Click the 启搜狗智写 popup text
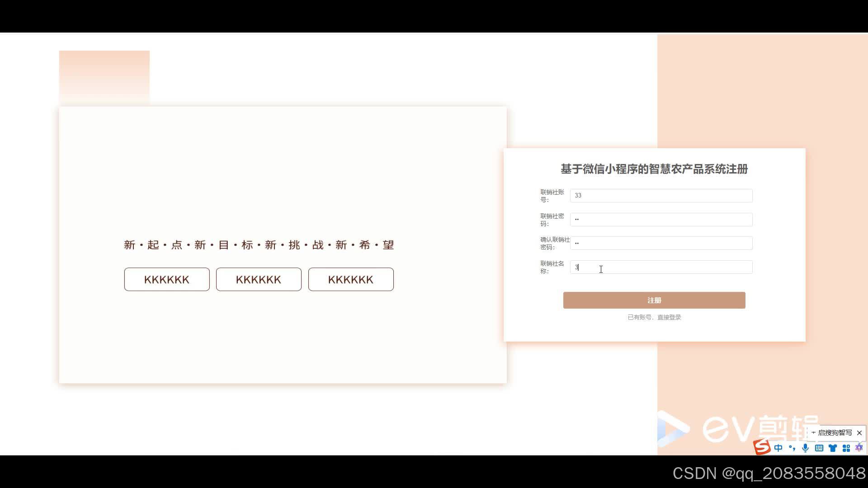 point(835,433)
